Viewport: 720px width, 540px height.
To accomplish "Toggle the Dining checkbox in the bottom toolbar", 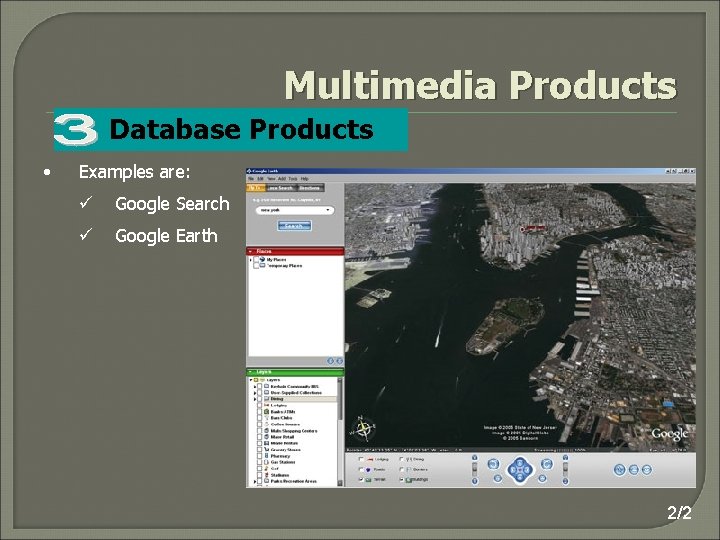I will [x=401, y=459].
